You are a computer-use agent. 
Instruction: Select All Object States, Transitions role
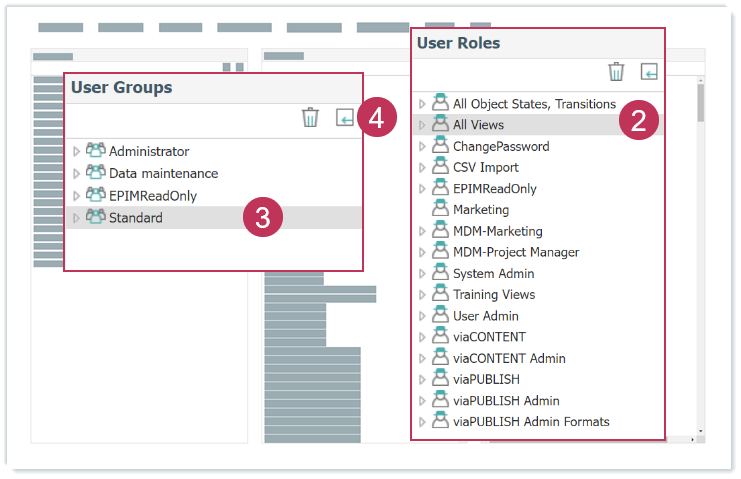pyautogui.click(x=533, y=104)
